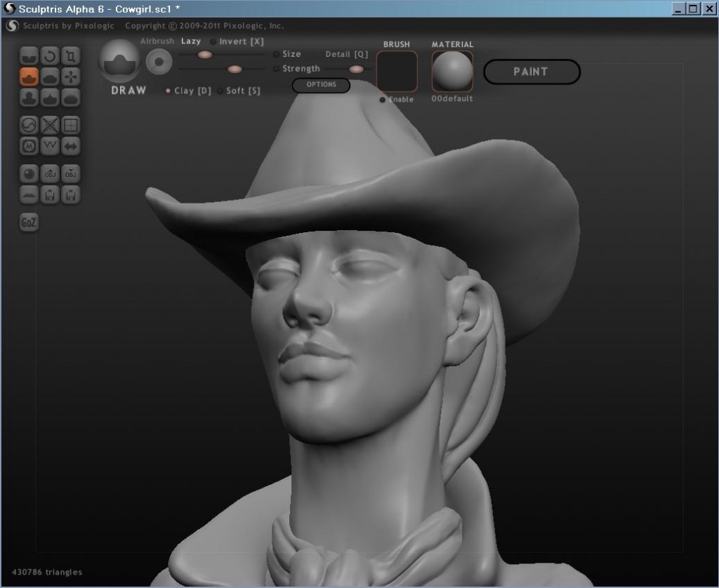This screenshot has height=588, width=719.
Task: Click the Airbrush round toggle button
Action: click(159, 62)
